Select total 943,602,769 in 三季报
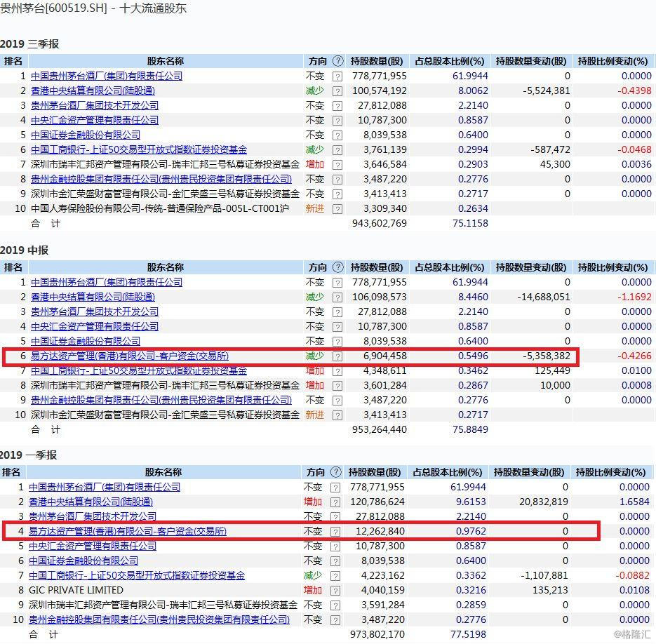 click(x=380, y=224)
